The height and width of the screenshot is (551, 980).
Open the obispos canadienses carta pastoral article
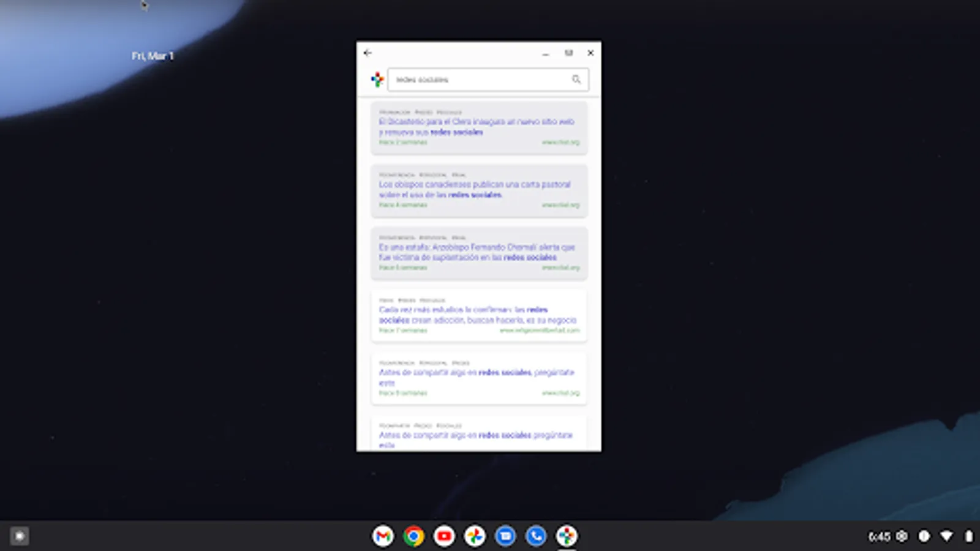tap(478, 190)
